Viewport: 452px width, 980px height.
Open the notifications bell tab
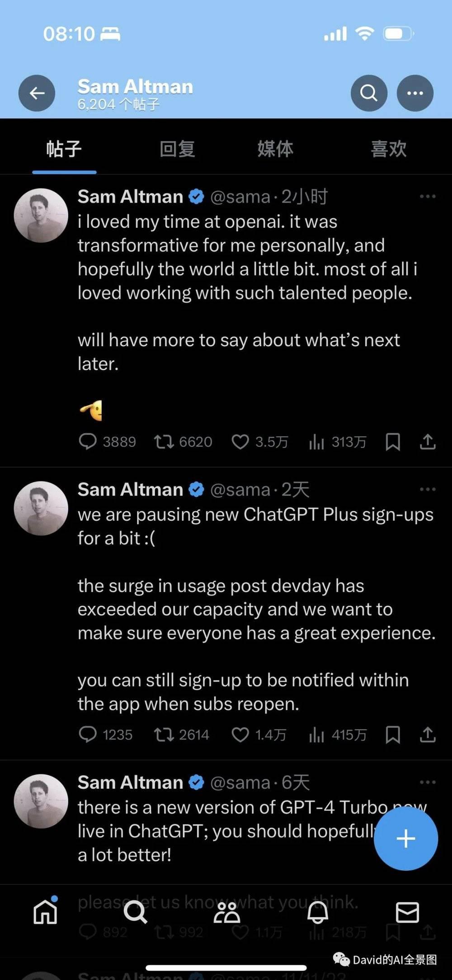pyautogui.click(x=317, y=912)
